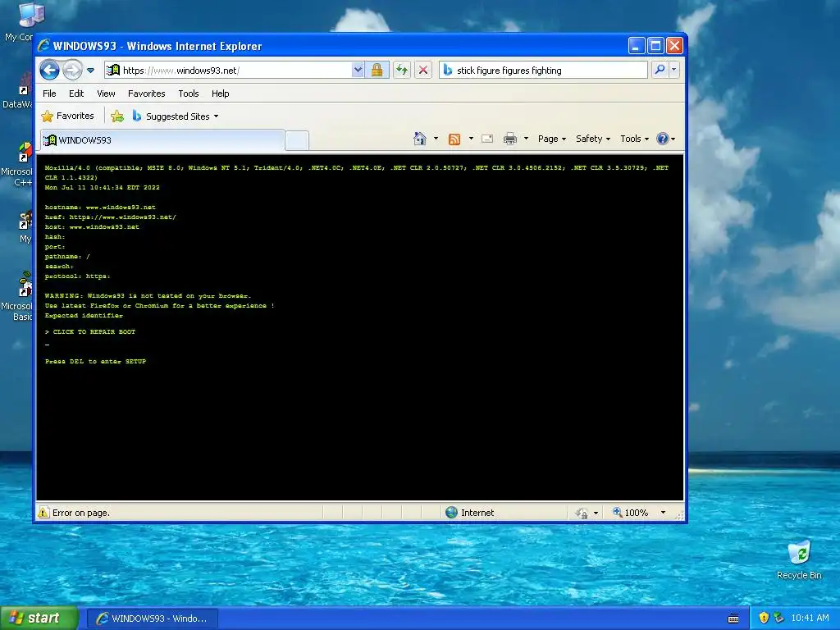840x630 pixels.
Task: Close the Internet Explorer window
Action: tap(674, 46)
